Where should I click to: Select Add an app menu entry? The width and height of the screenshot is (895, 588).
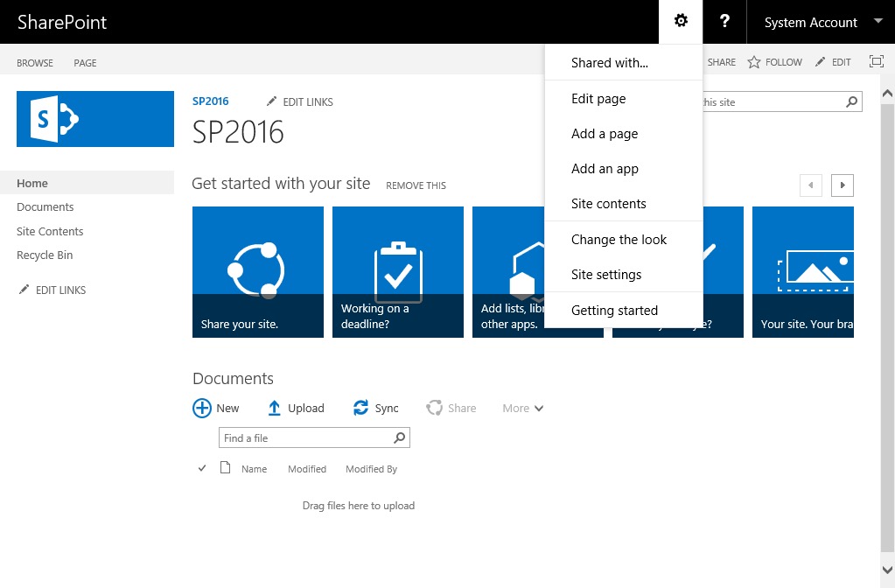point(623,168)
